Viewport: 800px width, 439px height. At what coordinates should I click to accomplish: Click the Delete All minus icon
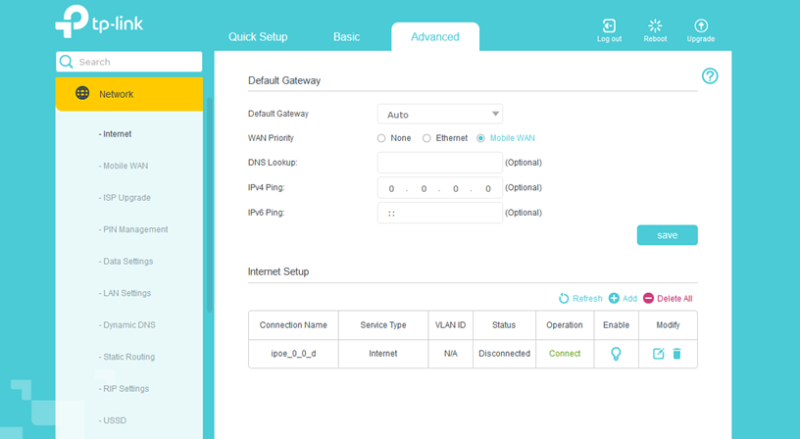coord(648,298)
